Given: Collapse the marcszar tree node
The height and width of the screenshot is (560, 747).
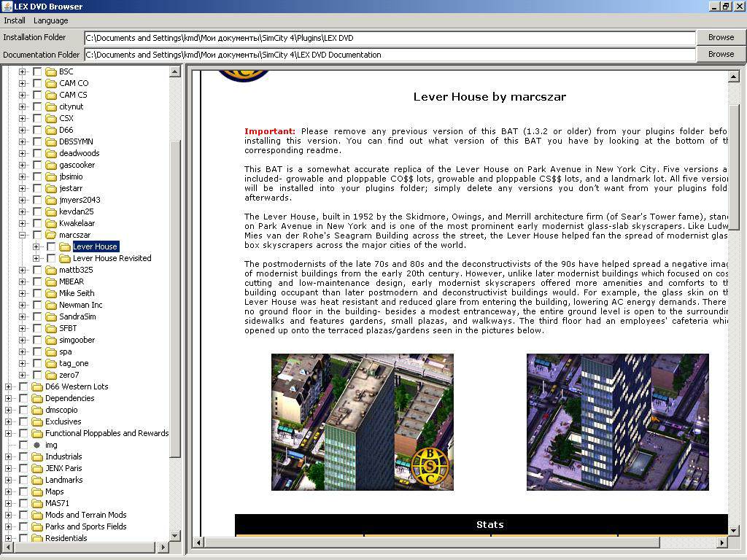Looking at the screenshot, I should click(22, 235).
